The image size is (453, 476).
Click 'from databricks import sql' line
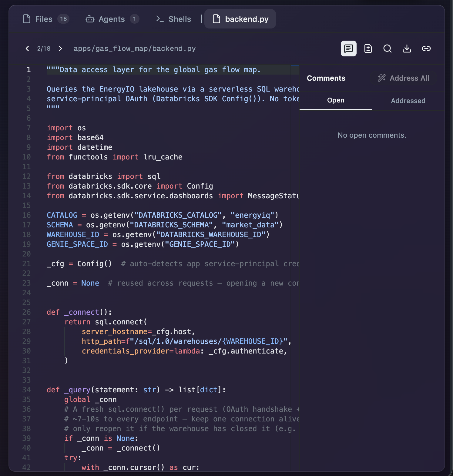104,176
